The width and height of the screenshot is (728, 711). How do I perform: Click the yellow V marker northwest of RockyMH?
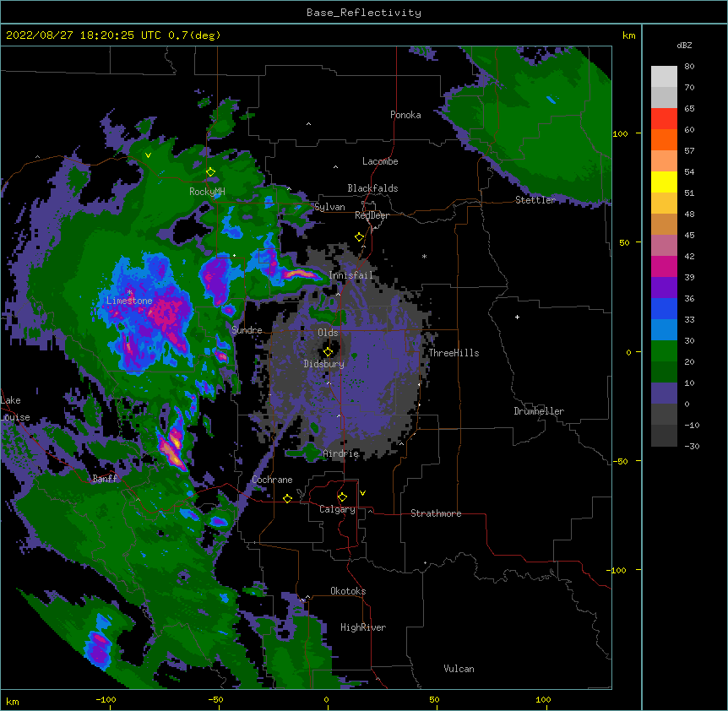(x=148, y=155)
